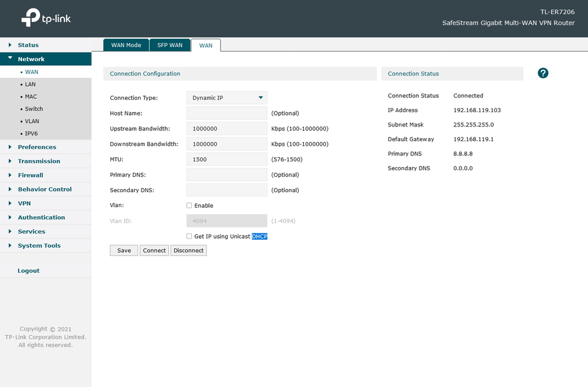588x387 pixels.
Task: Focus the Downstream Bandwidth field
Action: click(x=227, y=144)
